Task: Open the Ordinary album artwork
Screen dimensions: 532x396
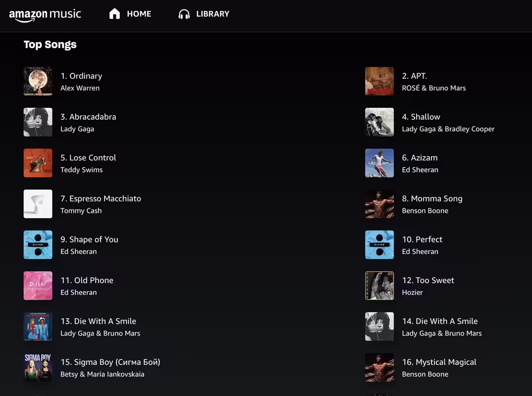Action: coord(38,81)
